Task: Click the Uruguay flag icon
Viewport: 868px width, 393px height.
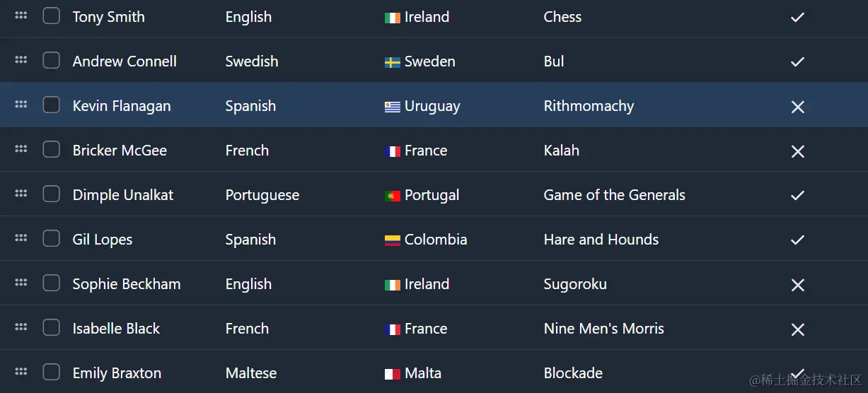Action: click(393, 107)
